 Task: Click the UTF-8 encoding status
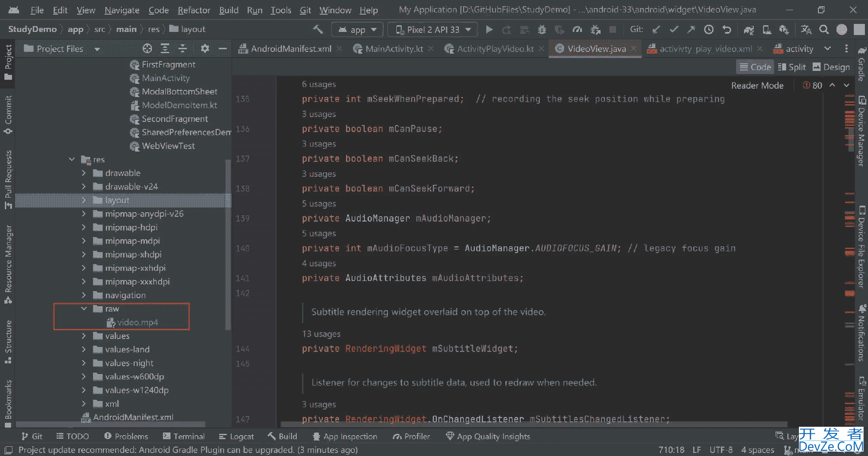coord(721,450)
